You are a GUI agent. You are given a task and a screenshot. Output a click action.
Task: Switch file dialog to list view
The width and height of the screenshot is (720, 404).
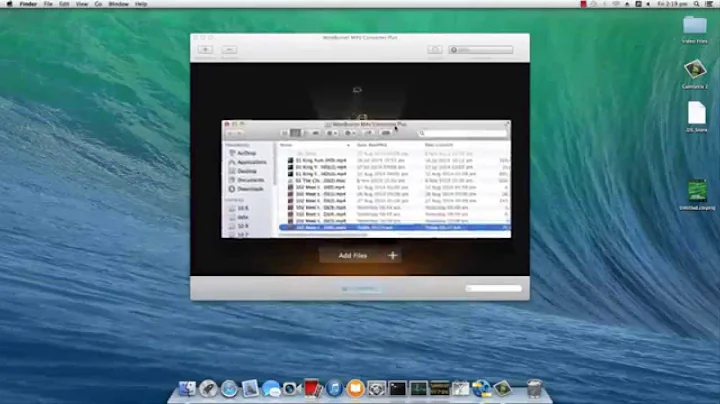(x=295, y=133)
